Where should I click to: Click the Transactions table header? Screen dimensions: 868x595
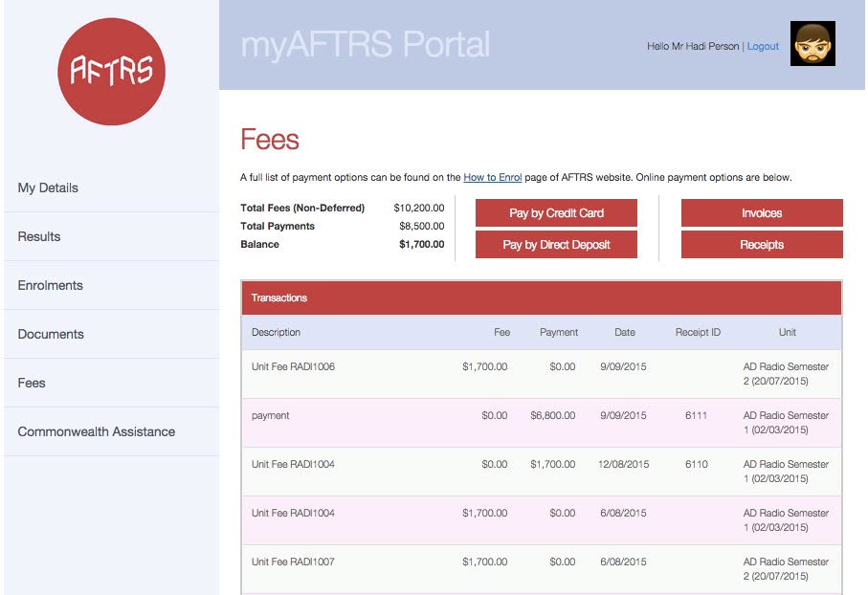[542, 297]
